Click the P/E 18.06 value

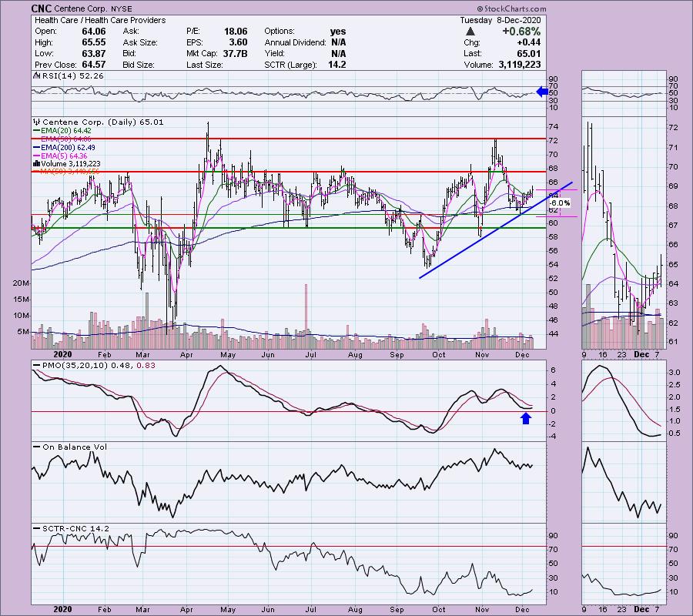tap(236, 32)
